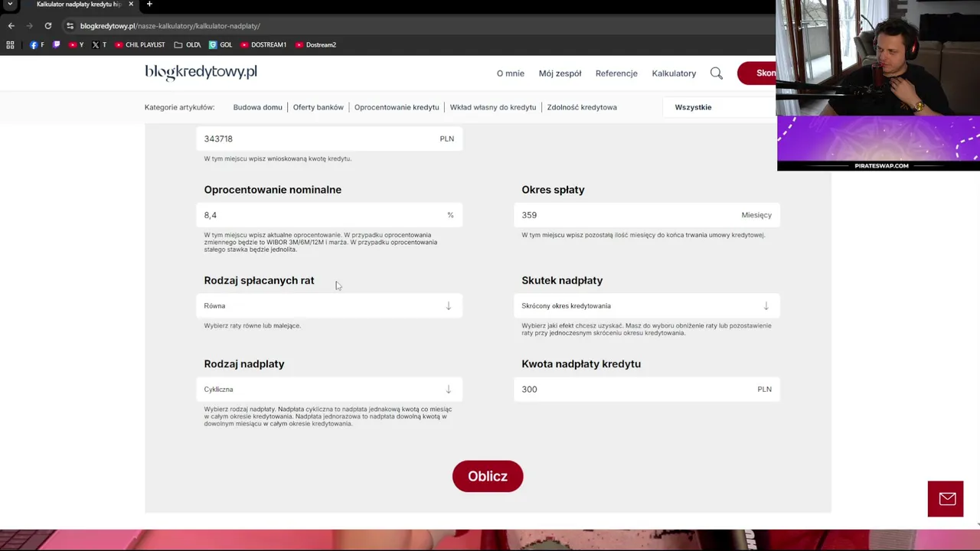Click the Kwota nadpłaty kredytu field 300
The height and width of the screenshot is (551, 980).
click(647, 390)
